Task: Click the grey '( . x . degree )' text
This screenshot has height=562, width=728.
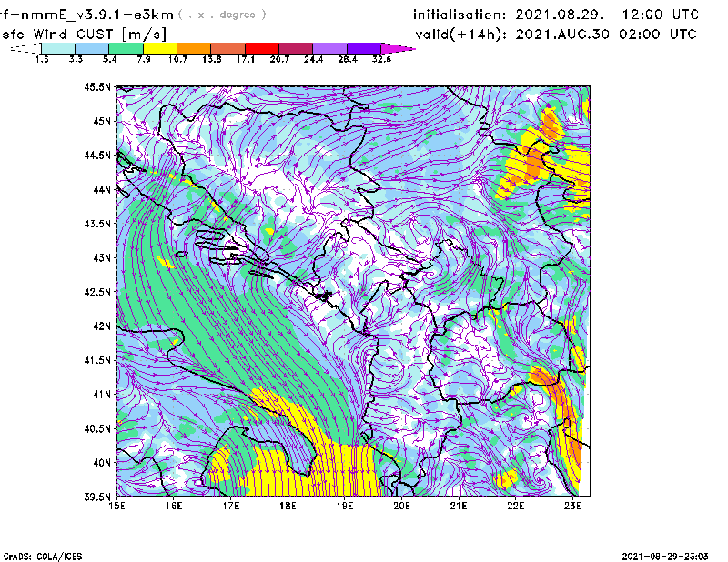Action: 222,15
